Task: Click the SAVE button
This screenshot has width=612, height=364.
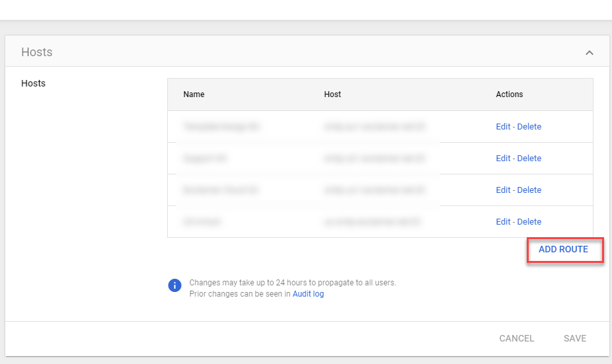Action: (574, 338)
